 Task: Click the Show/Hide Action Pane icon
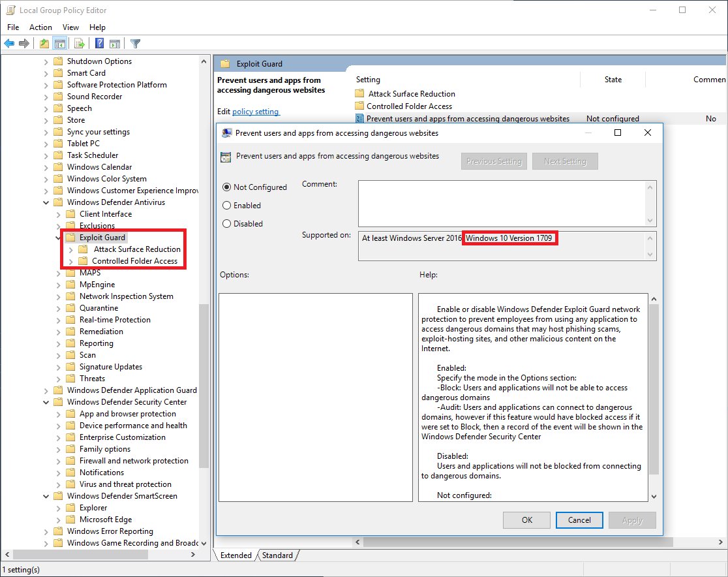pyautogui.click(x=115, y=44)
